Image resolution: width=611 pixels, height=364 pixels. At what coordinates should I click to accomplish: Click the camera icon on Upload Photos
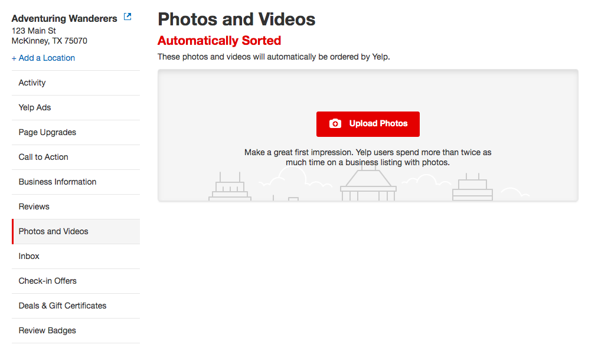pos(335,124)
